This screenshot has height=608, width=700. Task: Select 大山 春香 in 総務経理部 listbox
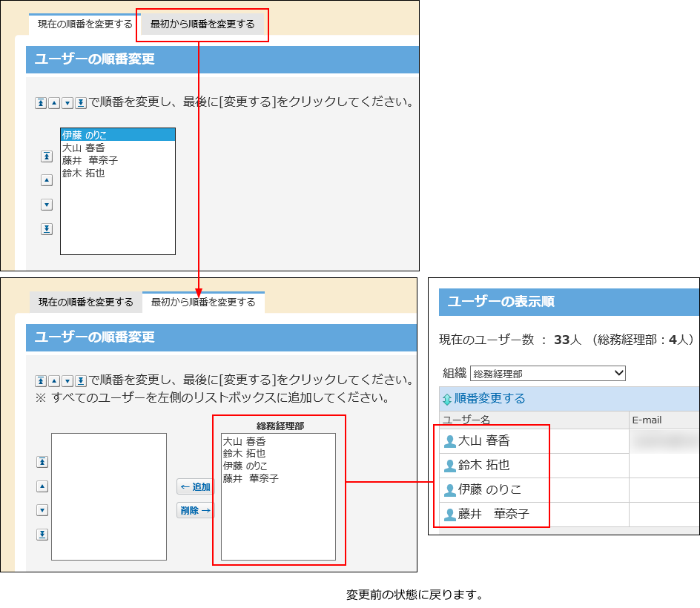(278, 441)
